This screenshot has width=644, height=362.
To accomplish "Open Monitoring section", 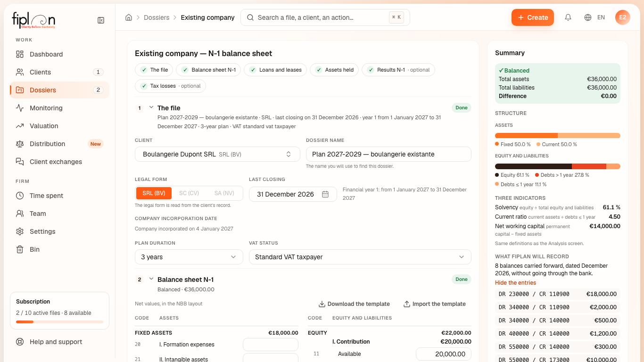I will point(59,108).
